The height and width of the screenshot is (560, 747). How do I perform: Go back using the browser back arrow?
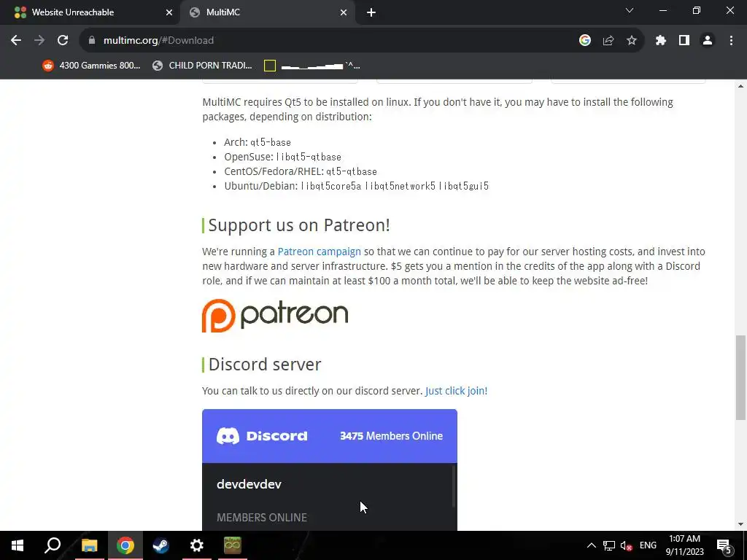(x=16, y=41)
